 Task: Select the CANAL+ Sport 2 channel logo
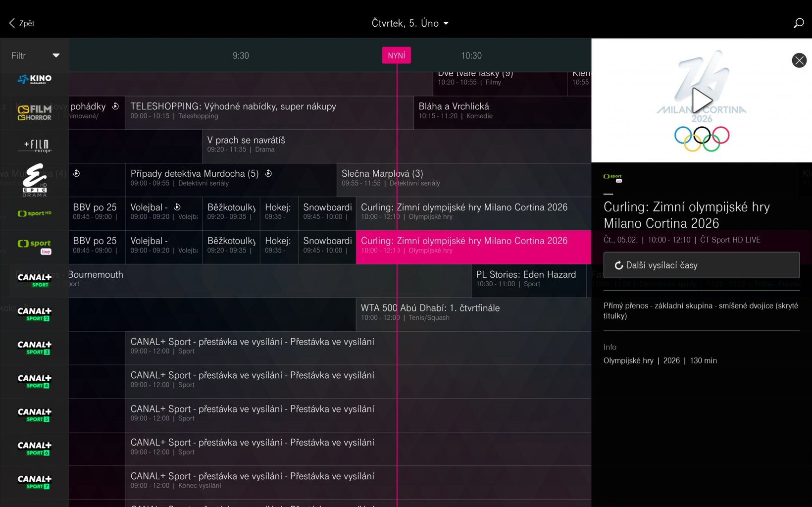[35, 314]
